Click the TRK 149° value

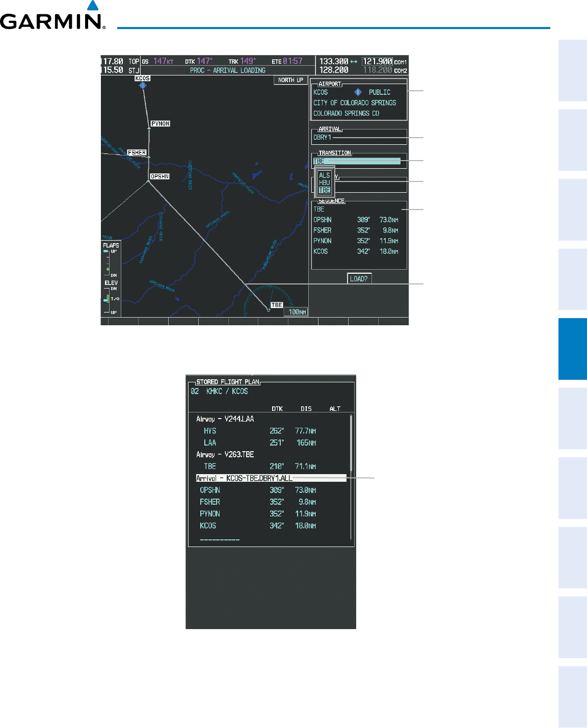(x=248, y=61)
